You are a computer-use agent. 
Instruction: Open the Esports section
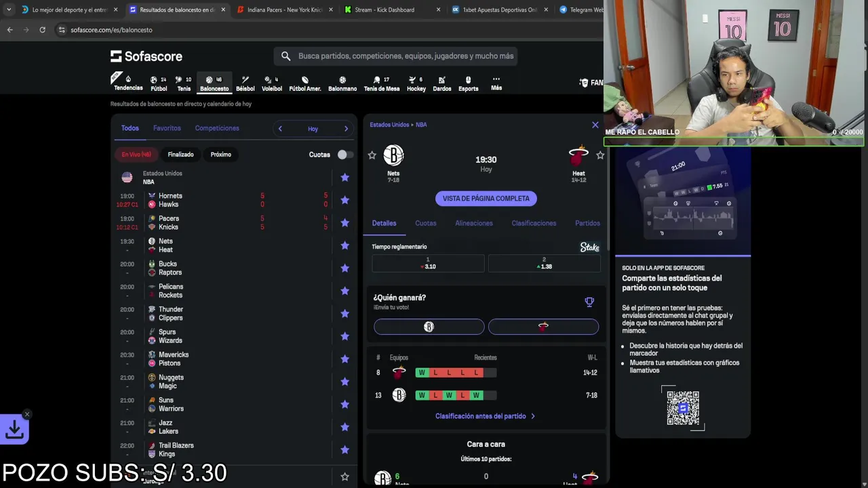point(468,83)
